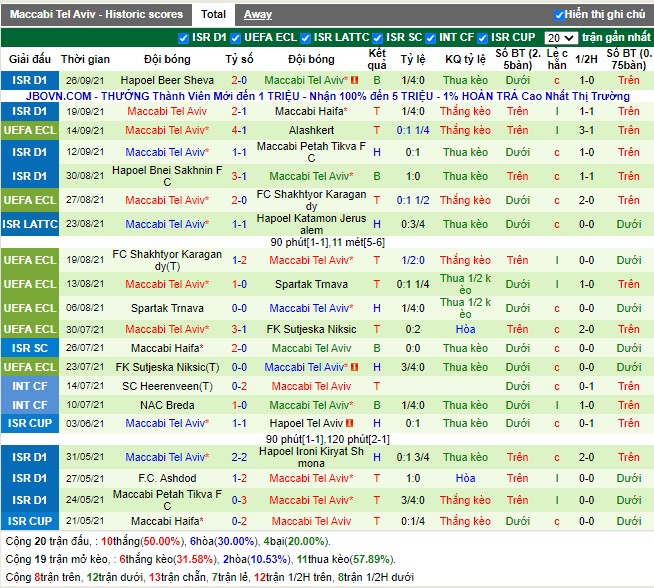
Task: Open the JBOVN.COM promotion banner link
Action: tap(327, 96)
